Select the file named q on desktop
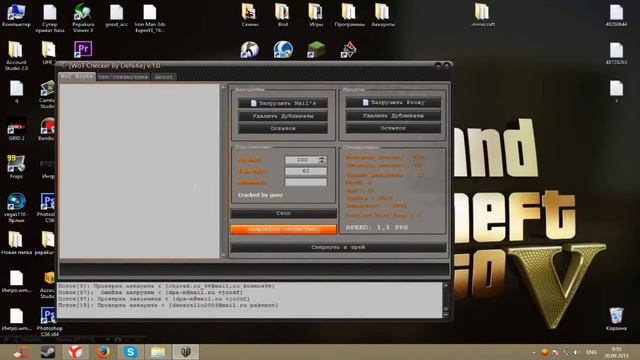Viewport: 640px width, 360px height. pos(16,91)
